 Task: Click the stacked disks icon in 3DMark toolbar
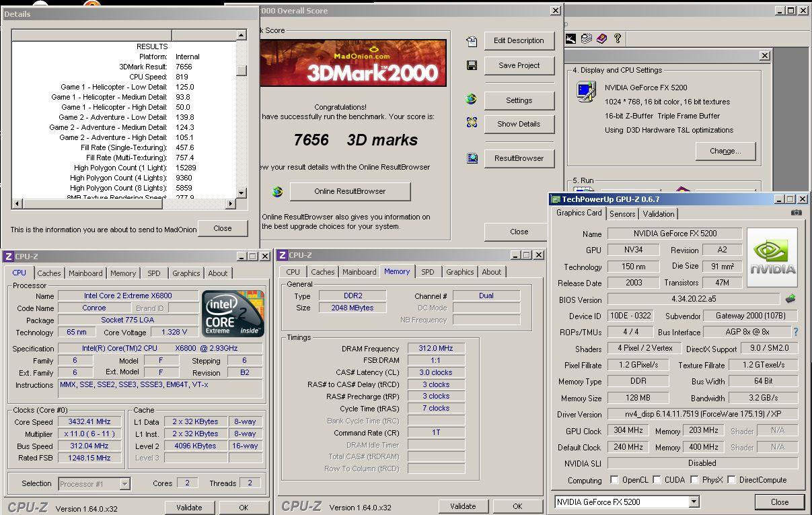(586, 38)
